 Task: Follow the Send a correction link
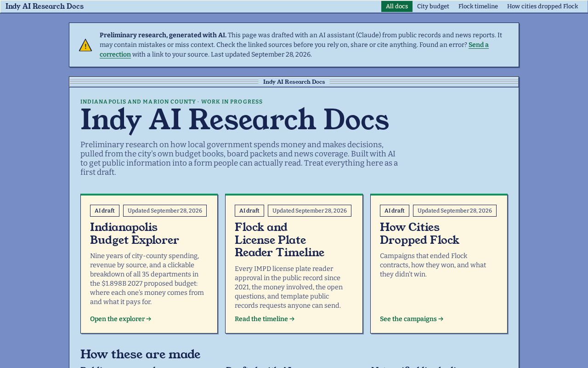coord(294,50)
